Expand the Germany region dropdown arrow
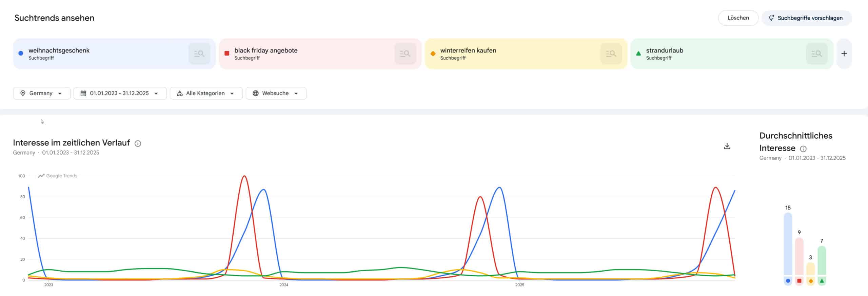The height and width of the screenshot is (296, 868). pyautogui.click(x=60, y=94)
